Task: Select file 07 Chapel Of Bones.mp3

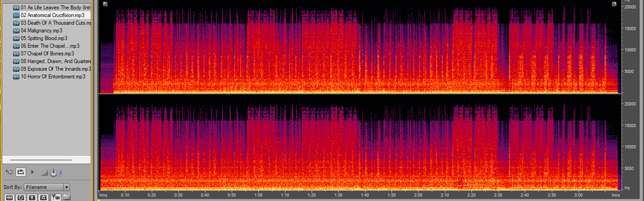Action: 47,53
